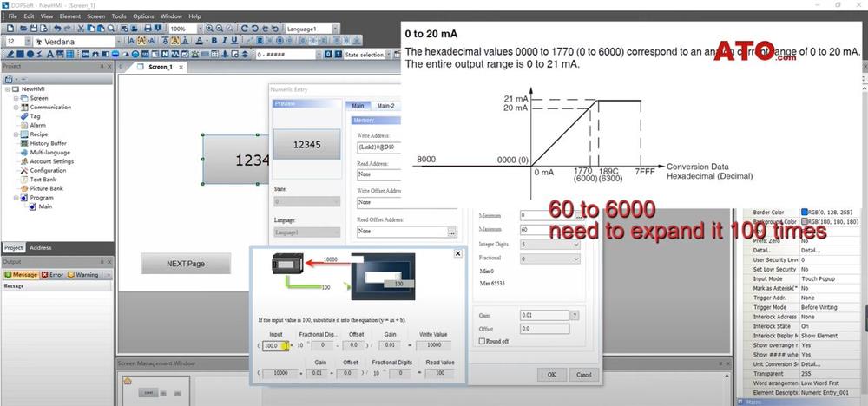The image size is (868, 406).
Task: Open the Tools menu
Action: (x=118, y=16)
